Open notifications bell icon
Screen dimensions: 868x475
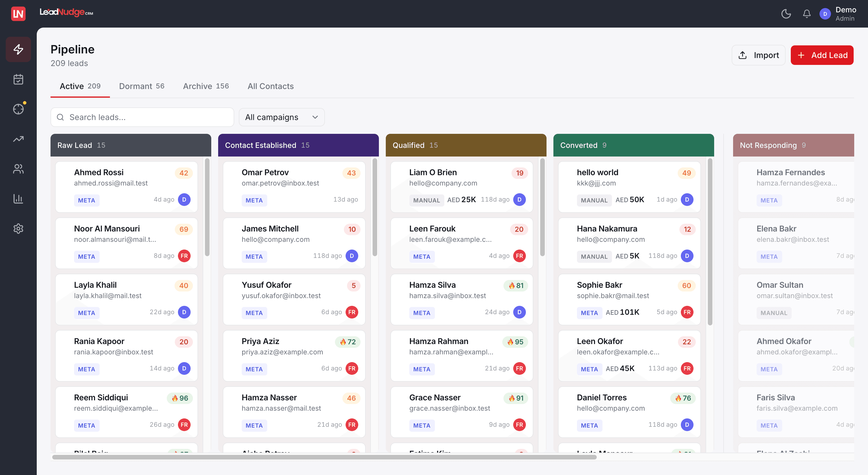pos(807,14)
